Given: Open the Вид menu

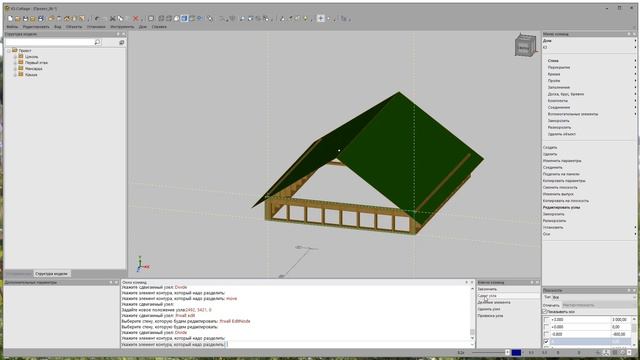Looking at the screenshot, I should pyautogui.click(x=58, y=27).
